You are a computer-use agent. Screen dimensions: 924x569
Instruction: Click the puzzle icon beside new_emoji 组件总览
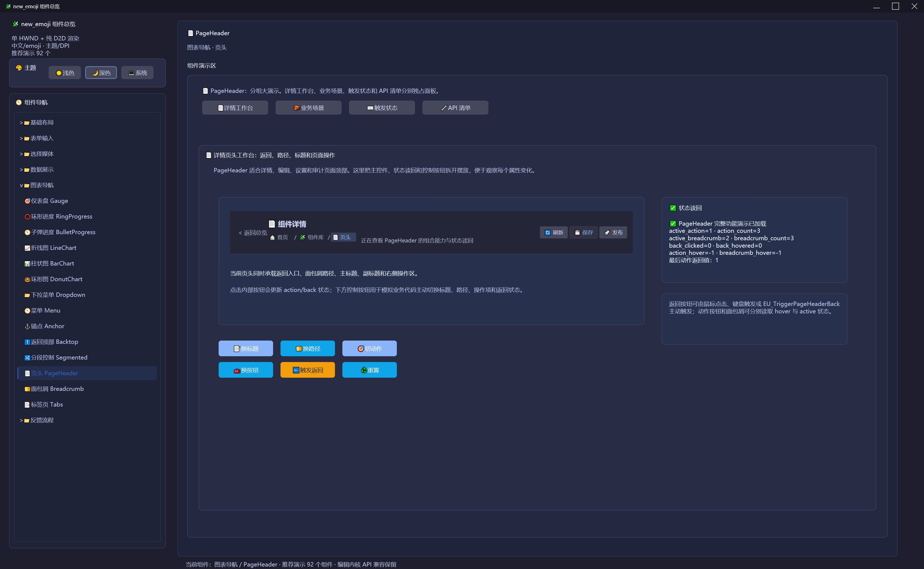(x=15, y=24)
